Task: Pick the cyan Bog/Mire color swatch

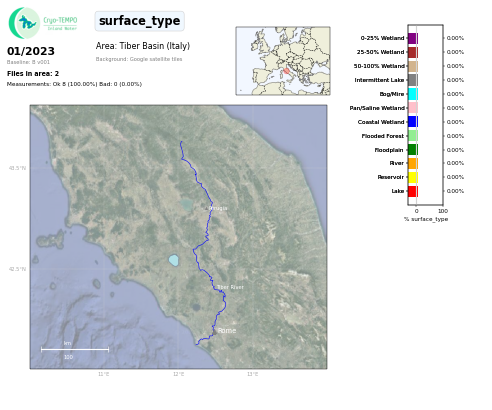Action: pos(413,94)
